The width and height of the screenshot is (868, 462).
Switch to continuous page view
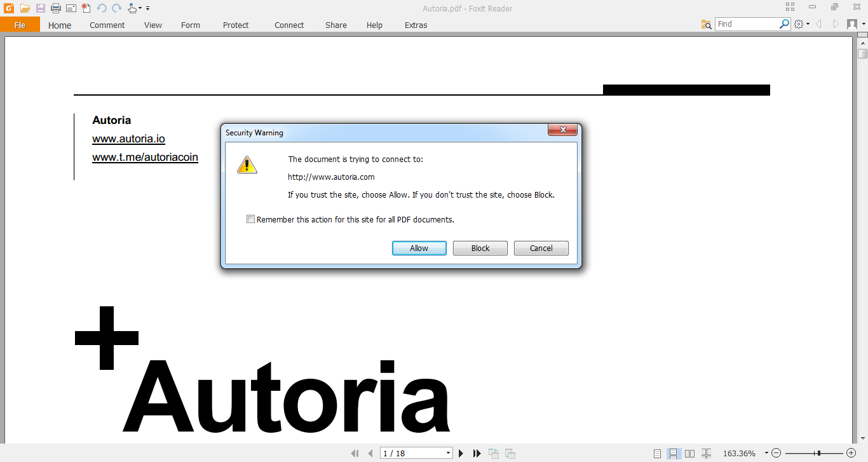coord(674,453)
